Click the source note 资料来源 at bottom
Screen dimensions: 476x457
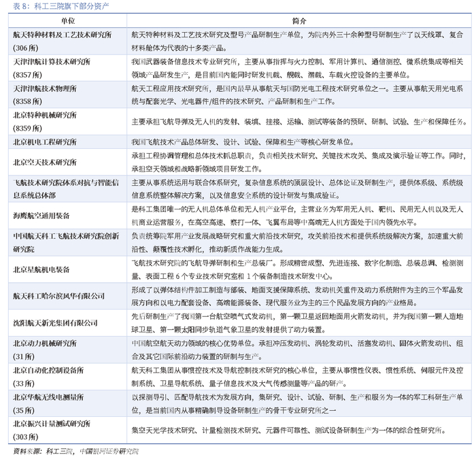click(x=75, y=451)
